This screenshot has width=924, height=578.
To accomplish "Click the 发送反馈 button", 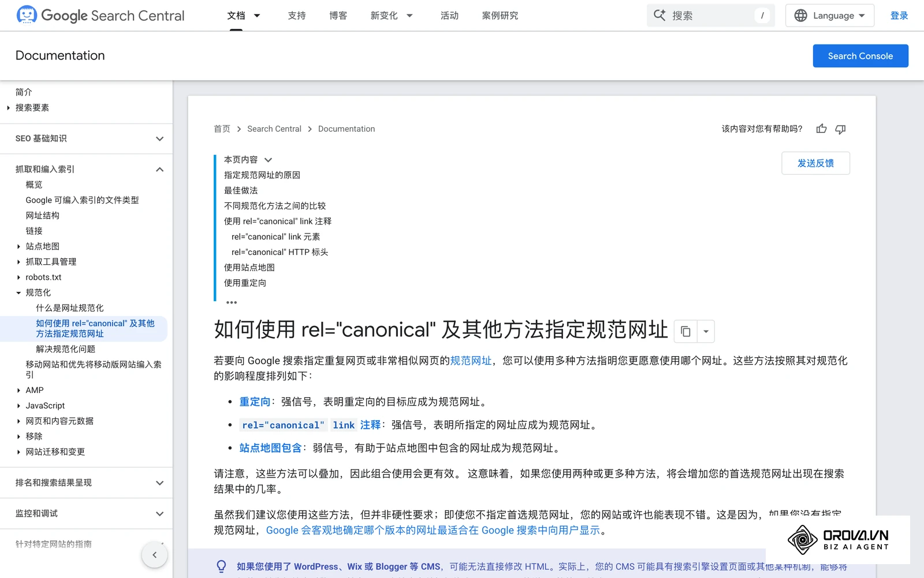I will 815,163.
